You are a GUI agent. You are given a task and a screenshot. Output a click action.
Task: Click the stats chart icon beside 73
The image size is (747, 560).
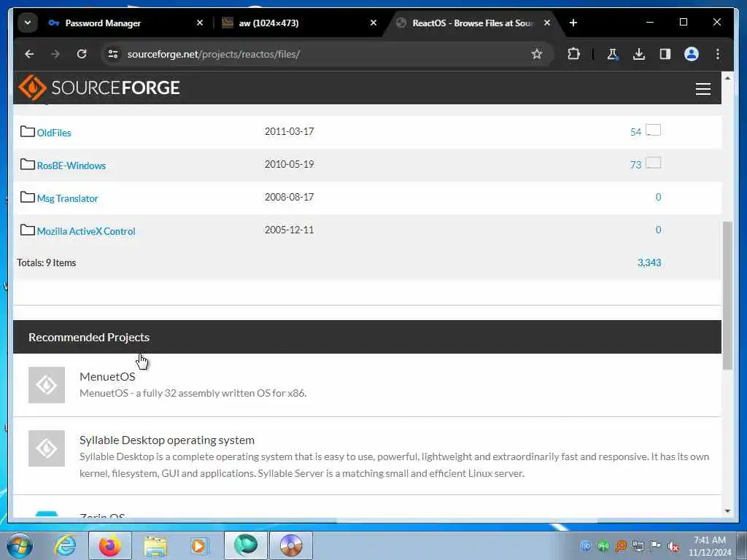point(653,163)
